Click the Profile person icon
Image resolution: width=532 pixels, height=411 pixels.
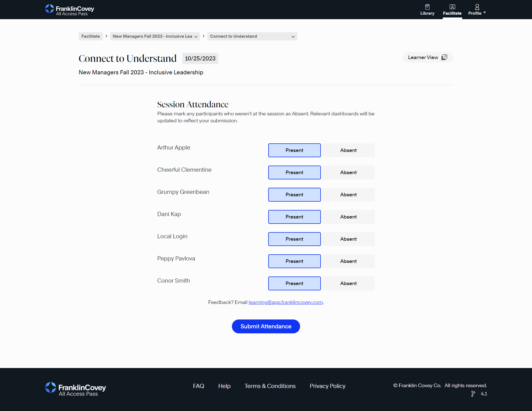click(477, 6)
